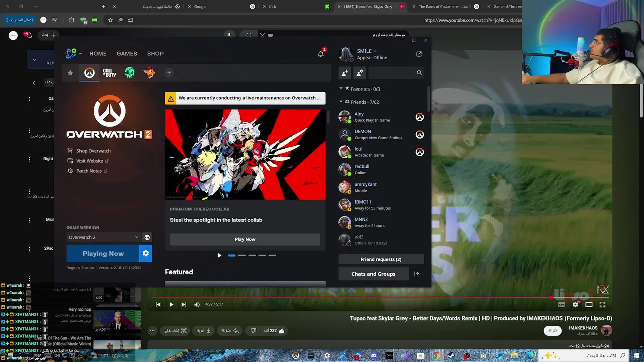Image resolution: width=644 pixels, height=362 pixels.
Task: Collapse the Friends 7/62 section
Action: coord(341,102)
